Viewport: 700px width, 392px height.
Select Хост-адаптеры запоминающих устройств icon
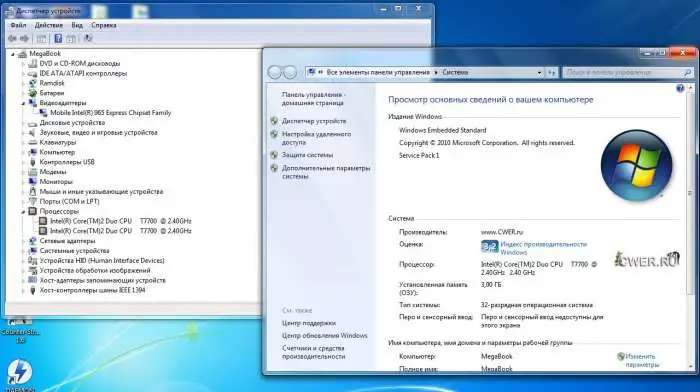click(32, 280)
